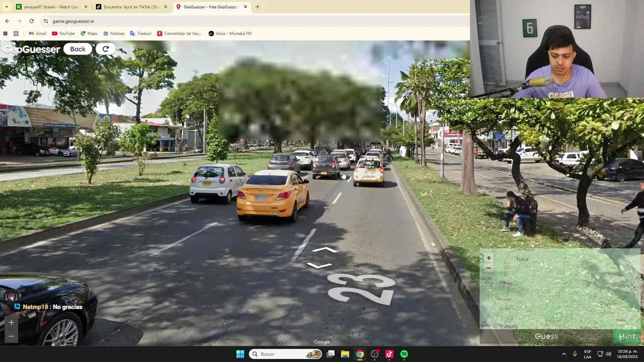Viewport: 644px width, 362px height.
Task: Go forward in browser history
Action: (x=19, y=21)
